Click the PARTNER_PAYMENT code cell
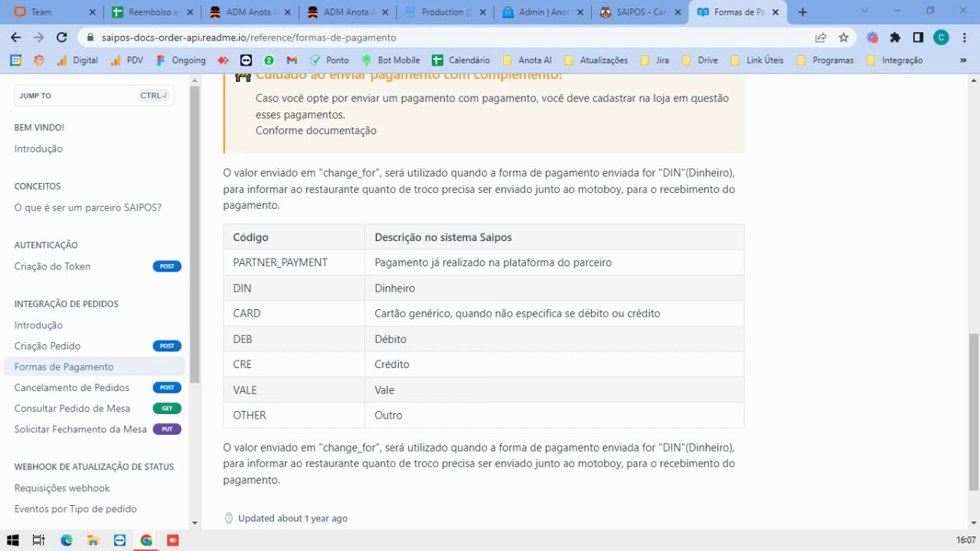 pos(294,262)
